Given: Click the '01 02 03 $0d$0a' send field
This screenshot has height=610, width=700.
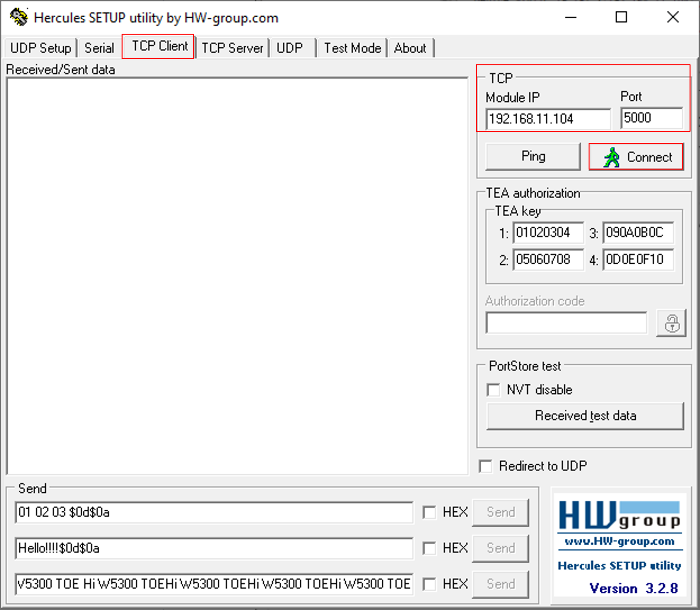Looking at the screenshot, I should coord(214,512).
